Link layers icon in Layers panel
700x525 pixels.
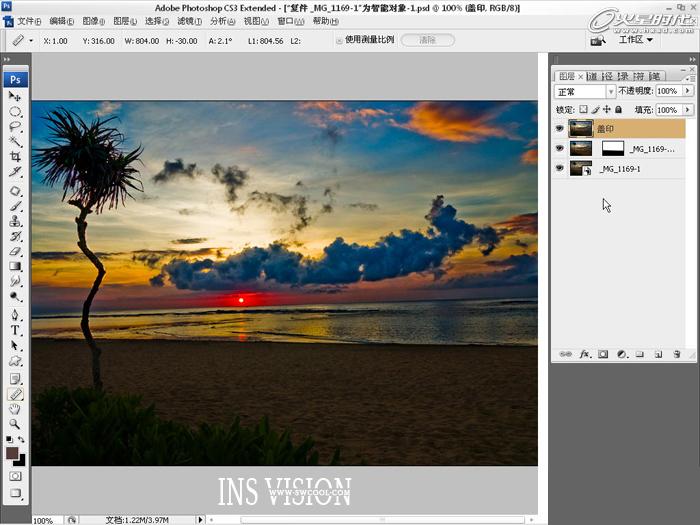click(x=565, y=354)
